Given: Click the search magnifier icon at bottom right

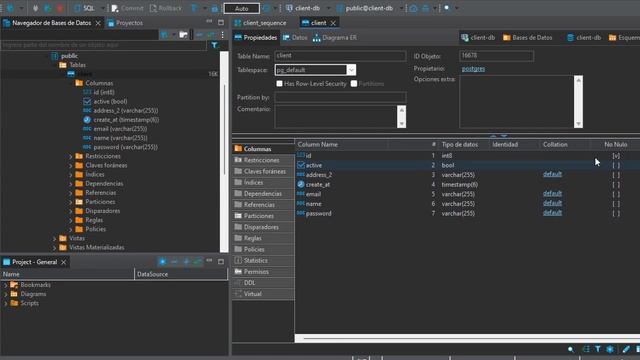Looking at the screenshot, I should click(x=571, y=349).
